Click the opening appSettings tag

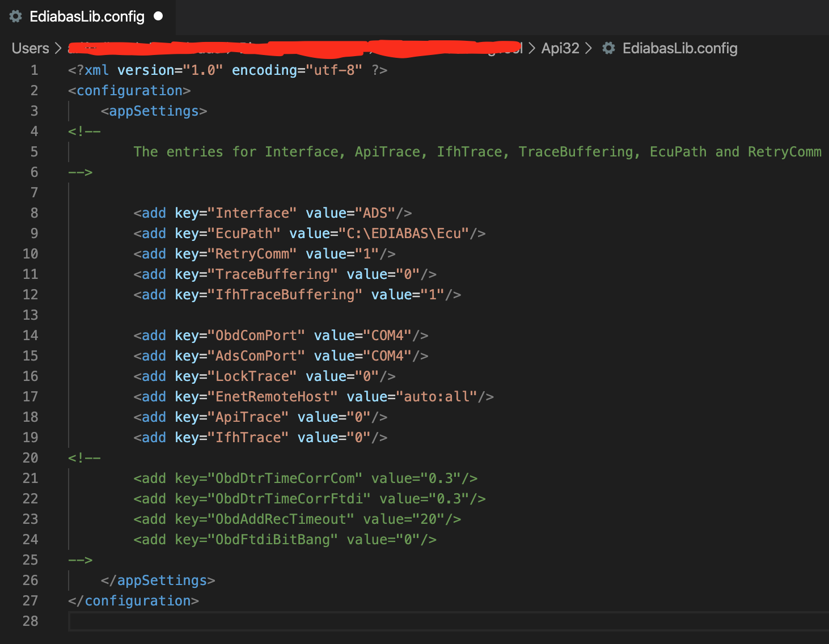tap(154, 111)
